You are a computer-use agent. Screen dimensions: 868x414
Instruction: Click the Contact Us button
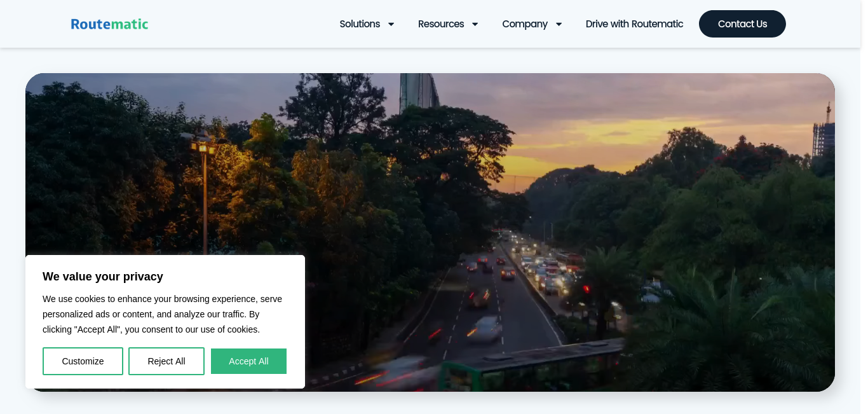742,24
